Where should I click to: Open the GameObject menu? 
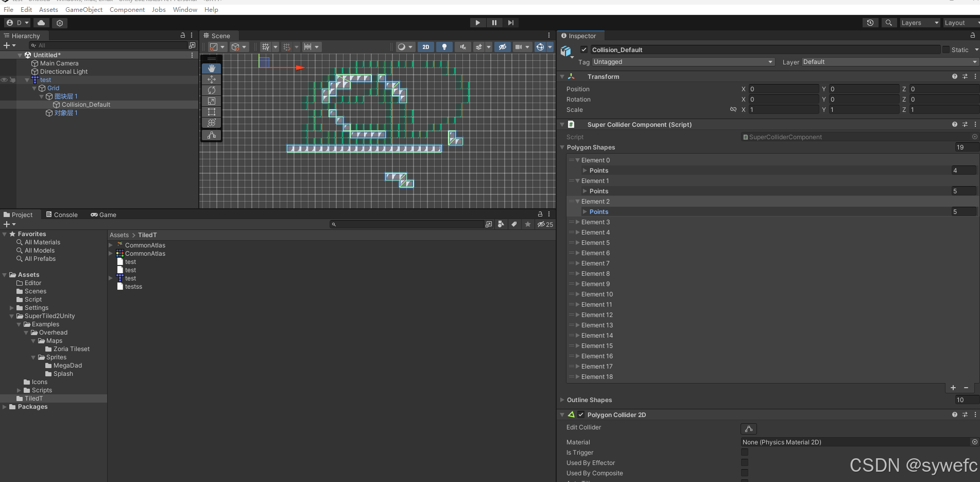[x=84, y=9]
